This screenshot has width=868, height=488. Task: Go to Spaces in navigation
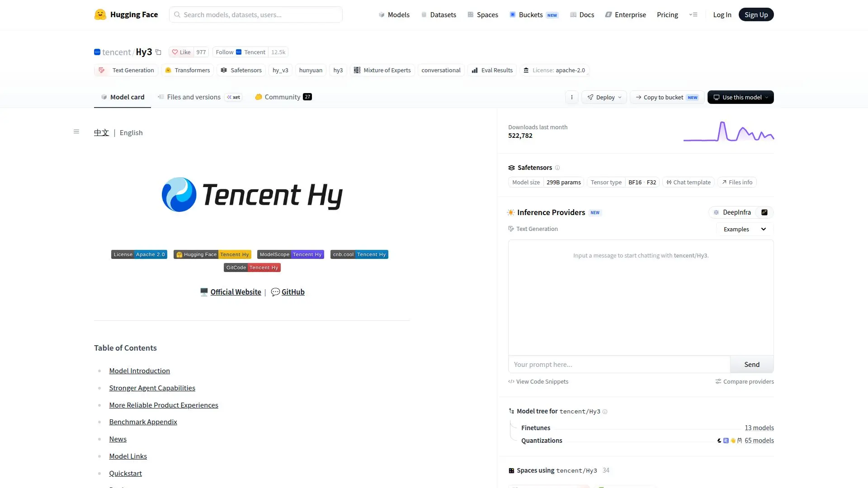[482, 14]
